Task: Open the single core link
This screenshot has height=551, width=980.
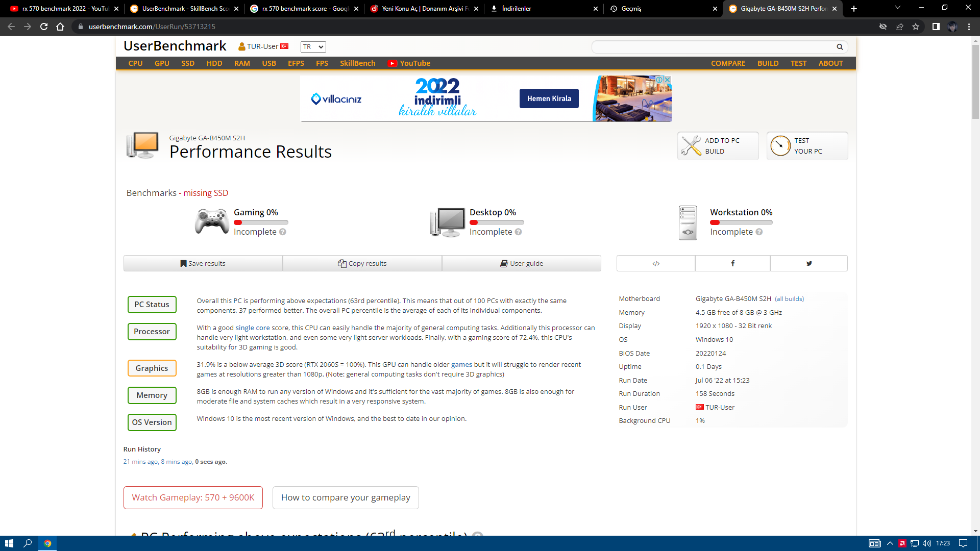Action: tap(252, 328)
